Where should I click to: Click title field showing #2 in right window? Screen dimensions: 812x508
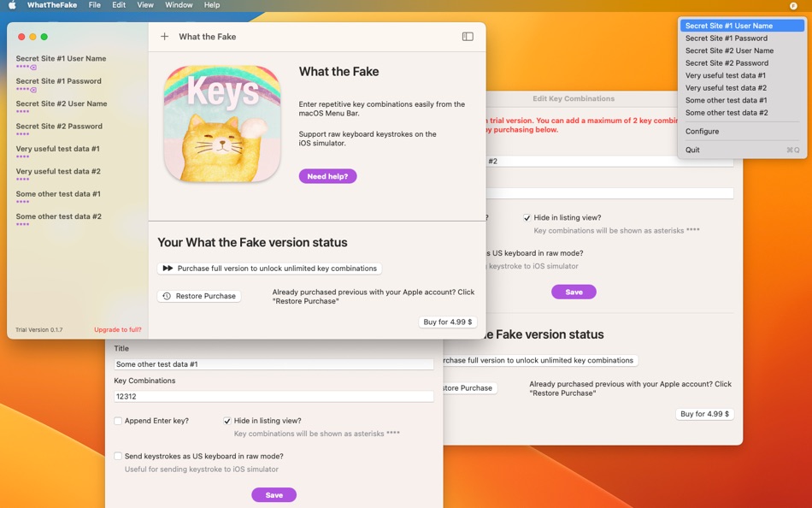pyautogui.click(x=609, y=162)
